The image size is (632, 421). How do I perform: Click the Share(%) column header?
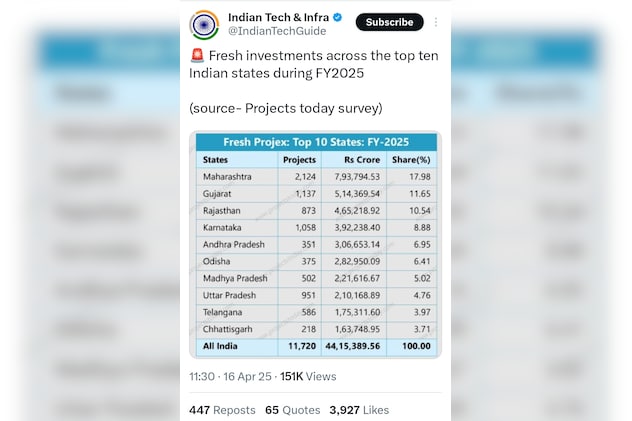pos(410,160)
